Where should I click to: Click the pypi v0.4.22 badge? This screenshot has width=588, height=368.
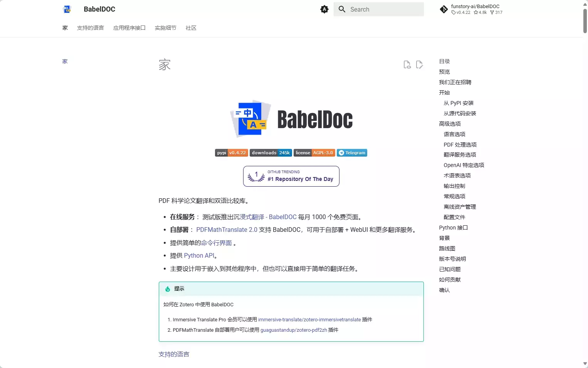(231, 153)
